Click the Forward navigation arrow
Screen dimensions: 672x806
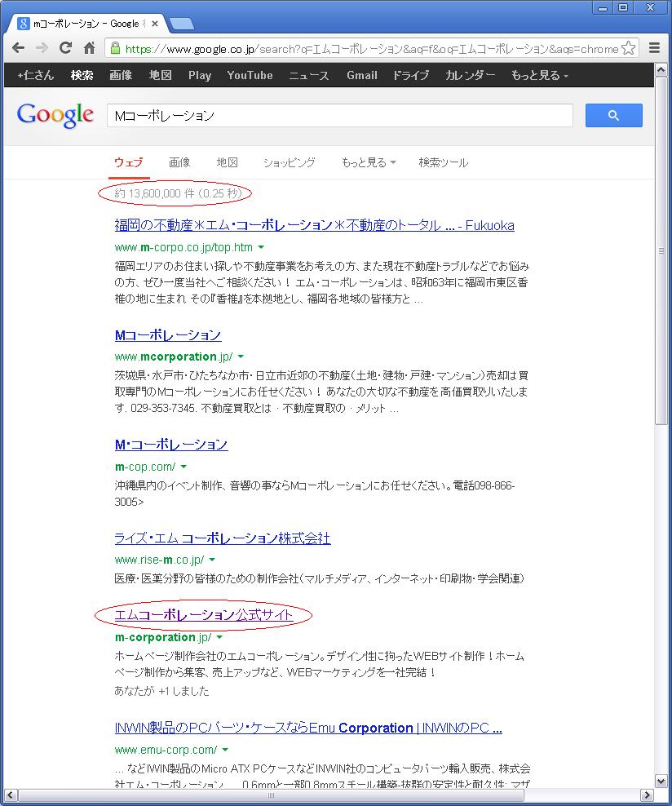coord(42,48)
